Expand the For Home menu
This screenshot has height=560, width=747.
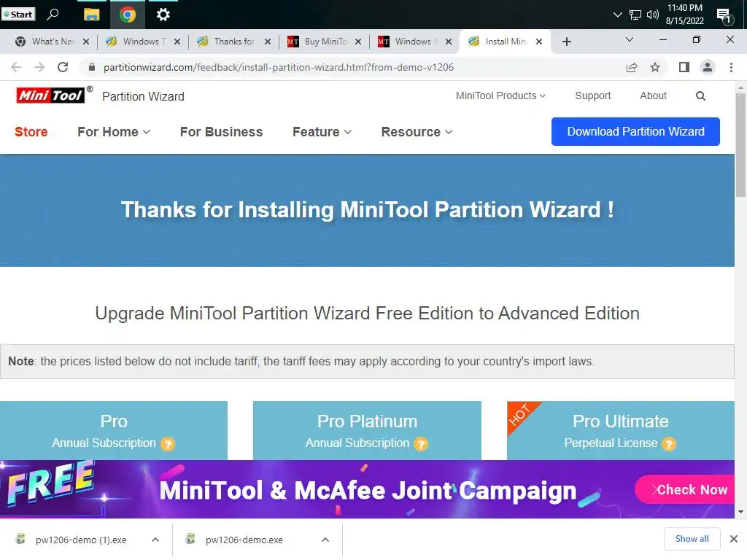coord(114,132)
